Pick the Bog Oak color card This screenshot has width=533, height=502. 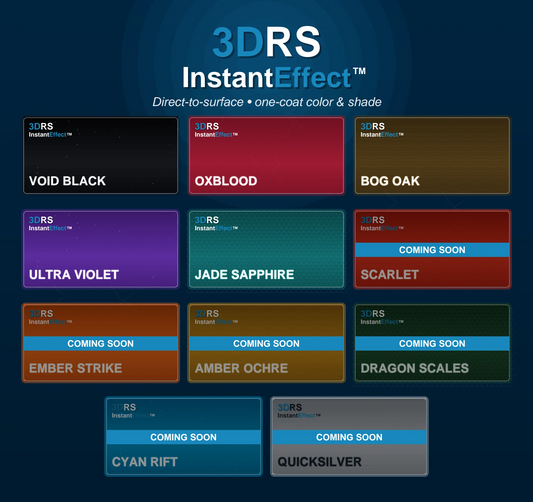click(x=432, y=156)
